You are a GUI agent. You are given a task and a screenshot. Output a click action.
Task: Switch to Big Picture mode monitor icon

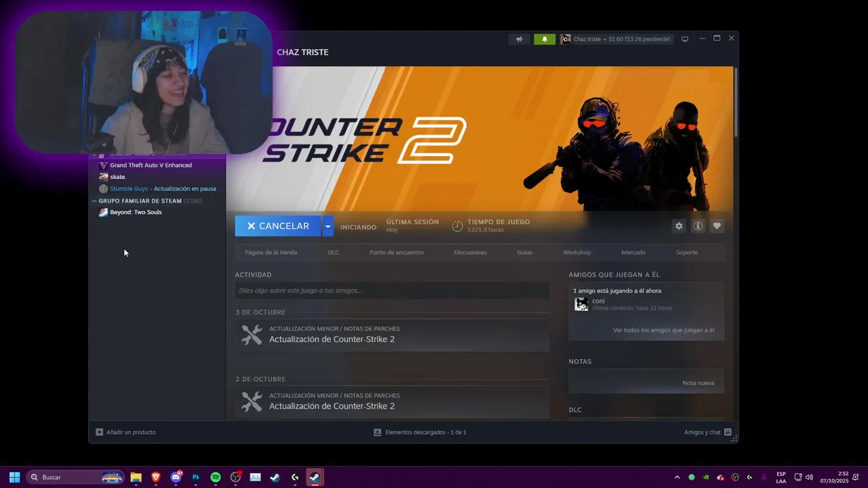point(685,39)
